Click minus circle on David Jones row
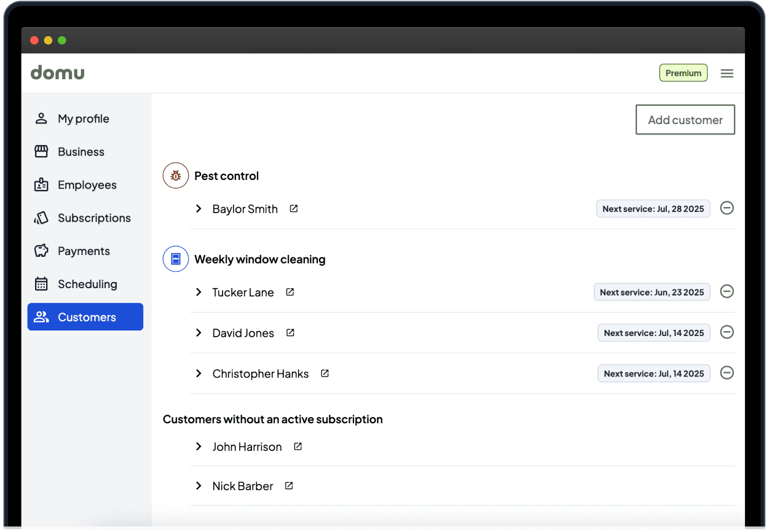769x532 pixels. tap(727, 332)
